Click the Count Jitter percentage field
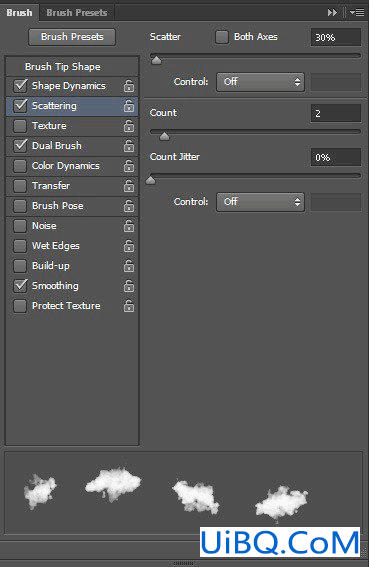This screenshot has width=370, height=567. click(336, 157)
